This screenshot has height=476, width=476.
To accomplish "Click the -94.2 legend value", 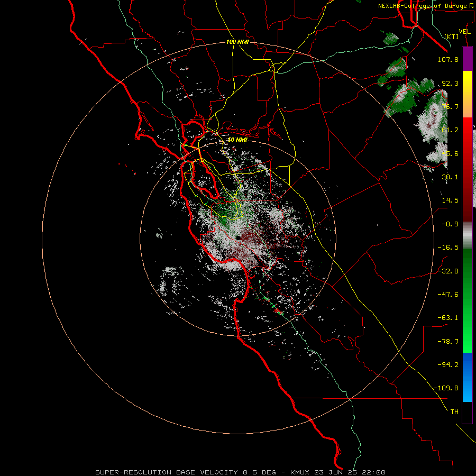I will (x=448, y=365).
